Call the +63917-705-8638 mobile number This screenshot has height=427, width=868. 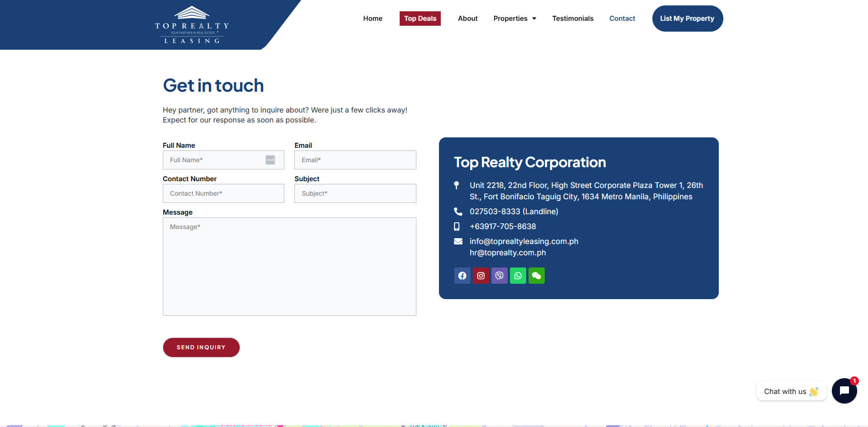pos(503,226)
